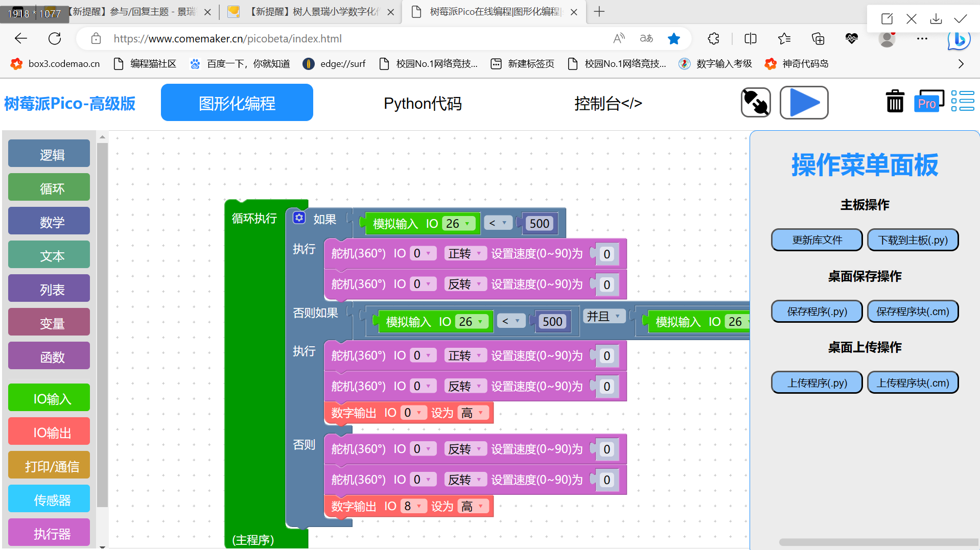Open 正转 direction dropdown in first servo block
This screenshot has width=980, height=550.
(465, 254)
